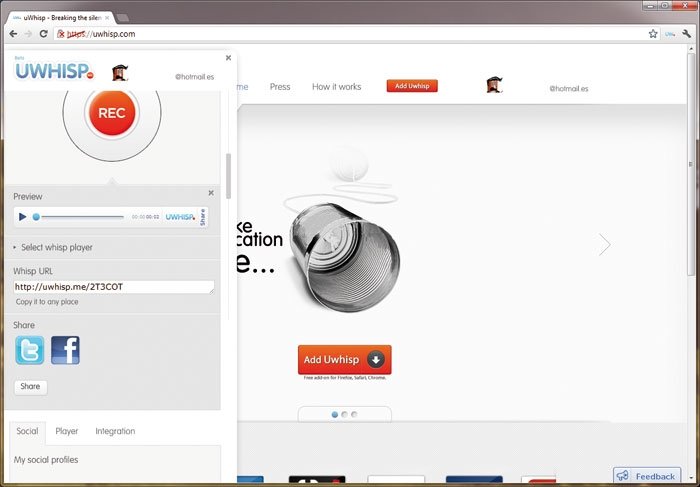Click small Add Uwhisp button in navigation
Image resolution: width=700 pixels, height=487 pixels.
coord(412,86)
